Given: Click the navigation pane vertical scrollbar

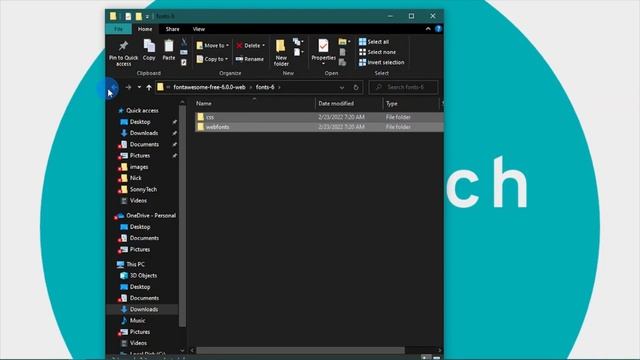Looking at the screenshot, I should 182,216.
